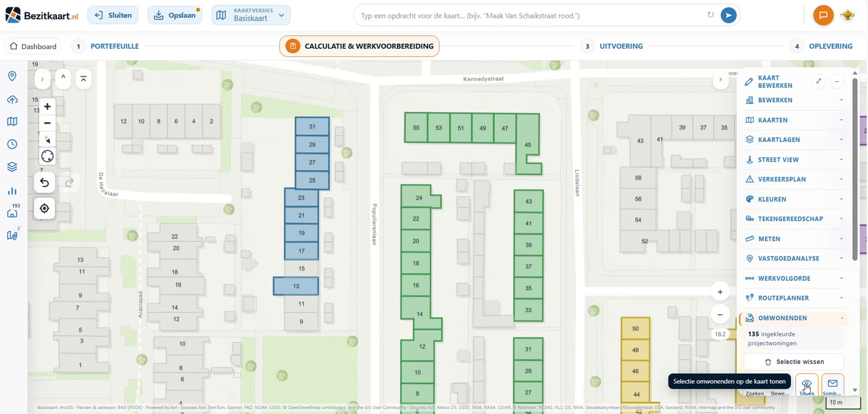Reset map orientation with compass arrow
This screenshot has width=868, height=414.
47,139
